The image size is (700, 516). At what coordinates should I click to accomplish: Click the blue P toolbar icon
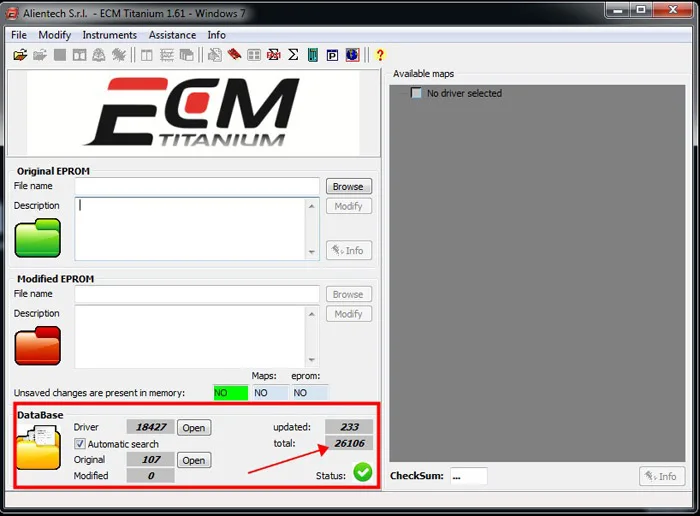[332, 55]
